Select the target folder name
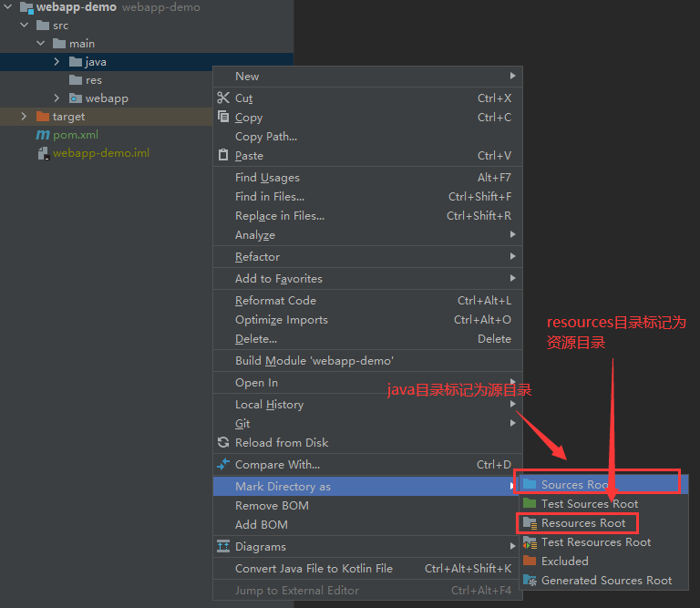Screen dimensions: 700x608 pos(68,117)
